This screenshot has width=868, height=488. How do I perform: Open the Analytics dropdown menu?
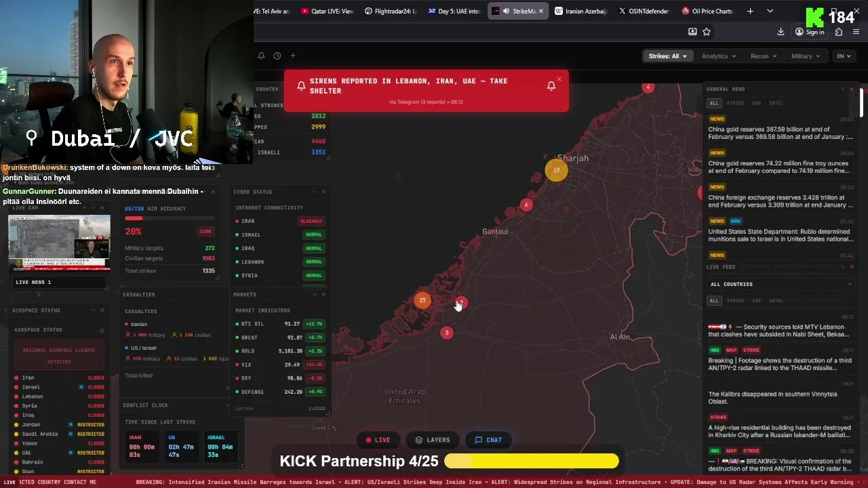719,56
